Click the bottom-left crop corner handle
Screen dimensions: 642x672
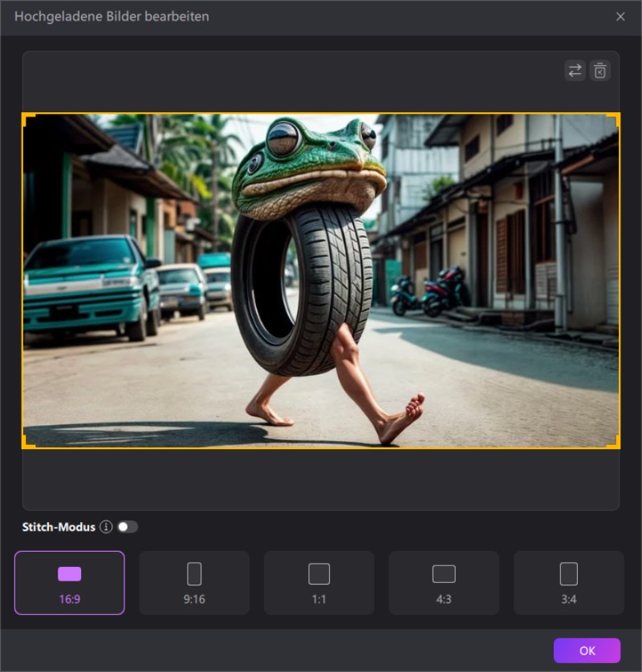pyautogui.click(x=26, y=443)
